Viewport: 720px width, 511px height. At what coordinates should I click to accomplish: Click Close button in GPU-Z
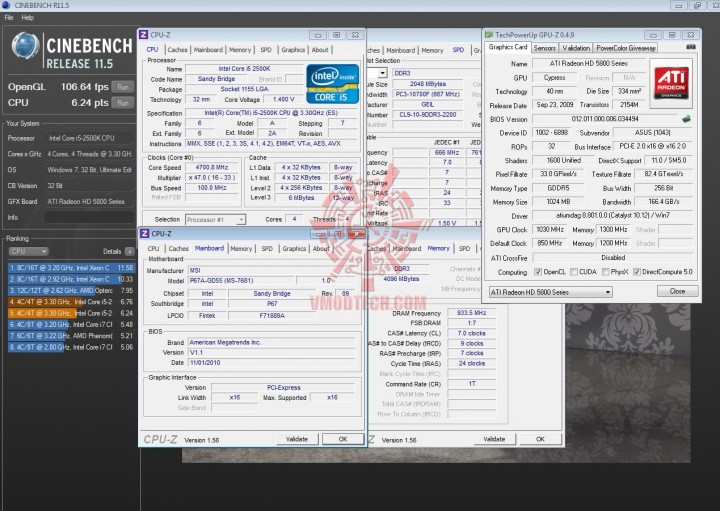[677, 291]
